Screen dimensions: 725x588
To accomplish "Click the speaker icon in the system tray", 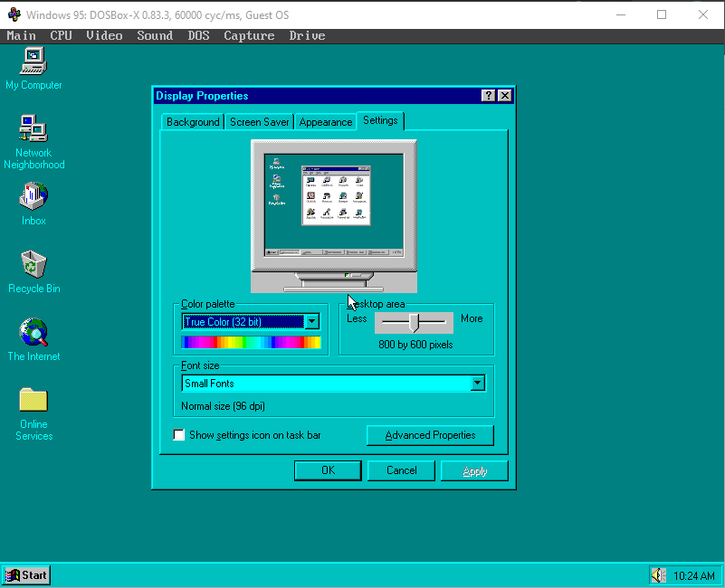I will pyautogui.click(x=657, y=575).
